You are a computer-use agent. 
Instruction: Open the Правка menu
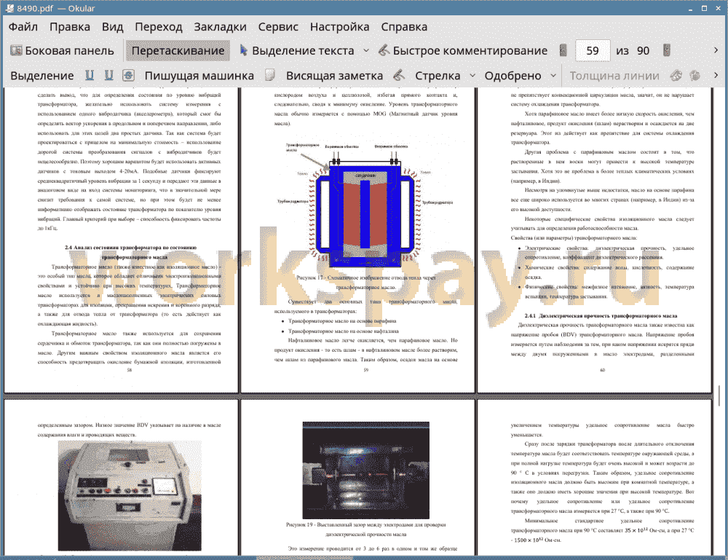click(70, 27)
